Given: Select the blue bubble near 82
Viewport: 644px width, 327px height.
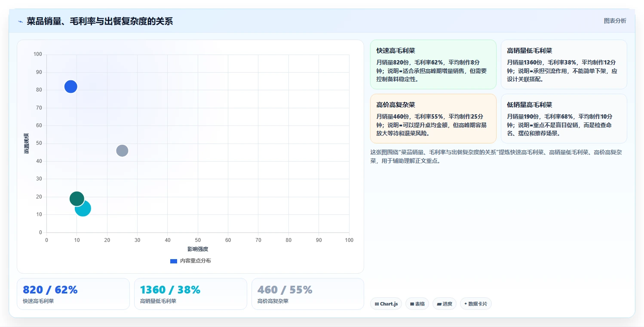Looking at the screenshot, I should [71, 86].
